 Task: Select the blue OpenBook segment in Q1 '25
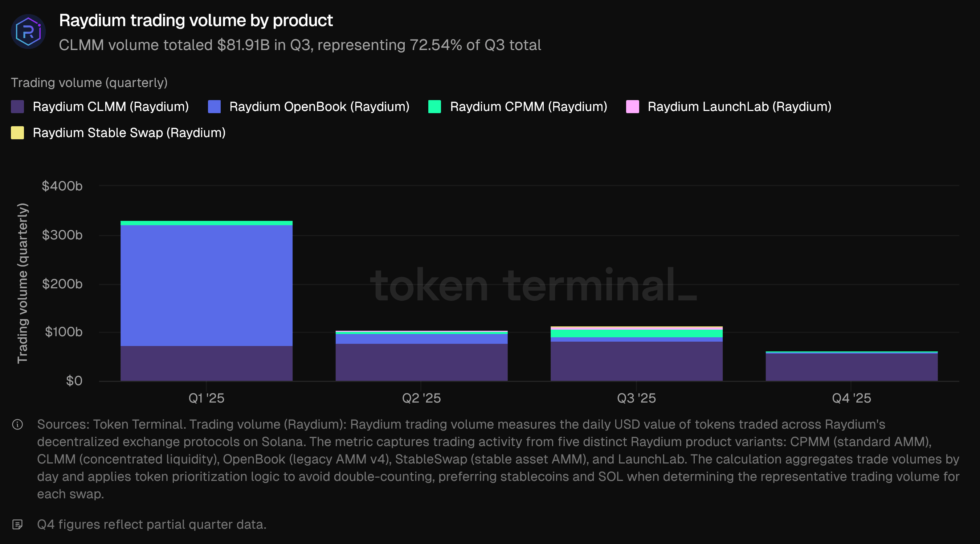tap(207, 285)
